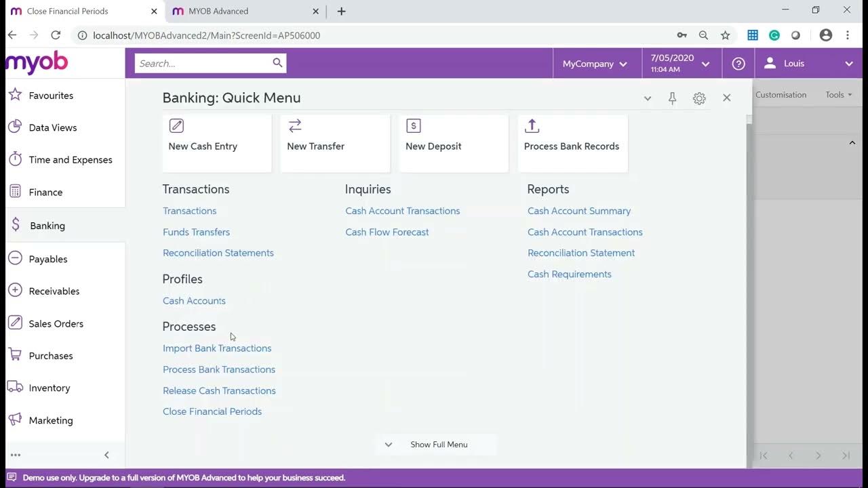Open the help question mark icon
Image resolution: width=868 pixels, height=488 pixels.
click(738, 64)
